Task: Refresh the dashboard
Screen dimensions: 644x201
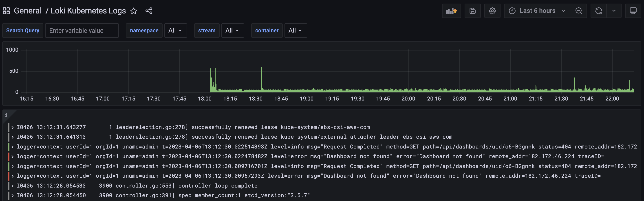Action: tap(598, 11)
